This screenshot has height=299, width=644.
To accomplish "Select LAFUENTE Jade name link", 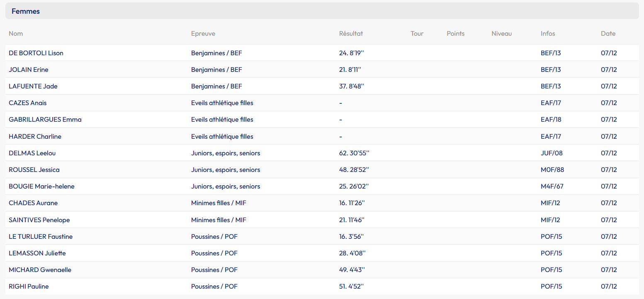I will tap(33, 86).
